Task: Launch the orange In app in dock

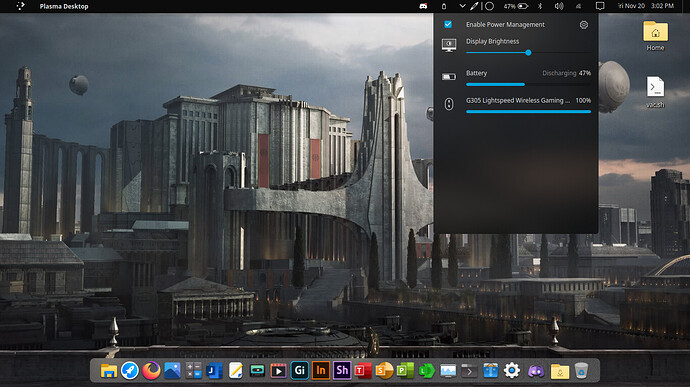Action: 321,371
